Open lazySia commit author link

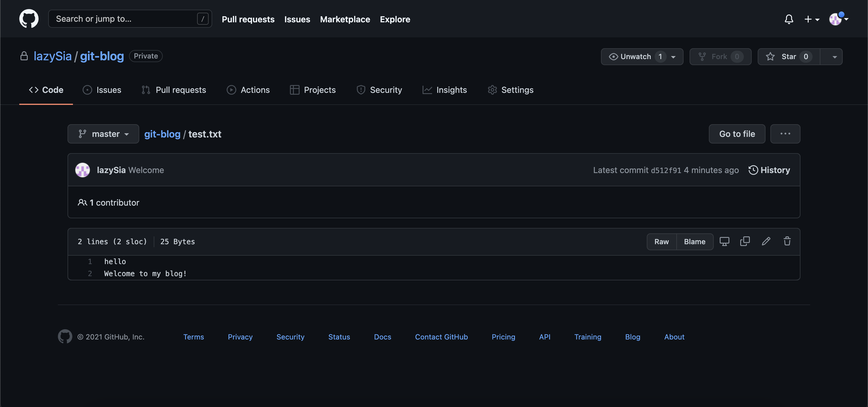[111, 170]
